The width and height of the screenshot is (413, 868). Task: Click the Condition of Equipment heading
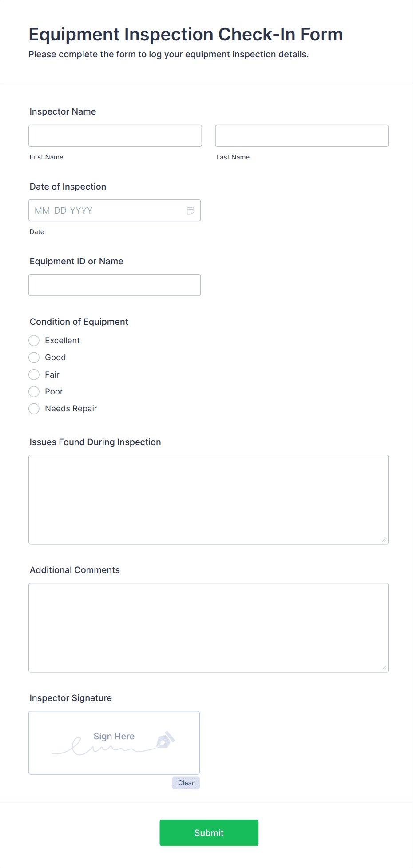click(79, 321)
